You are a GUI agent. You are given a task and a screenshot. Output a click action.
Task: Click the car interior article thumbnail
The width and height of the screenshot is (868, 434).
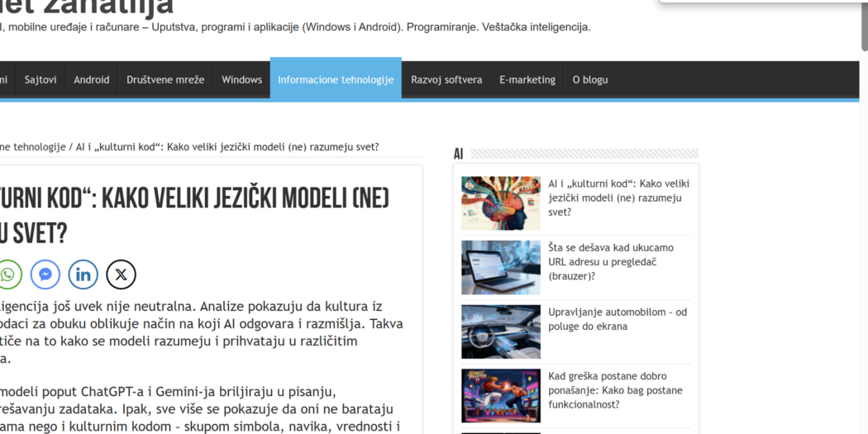[x=500, y=331]
